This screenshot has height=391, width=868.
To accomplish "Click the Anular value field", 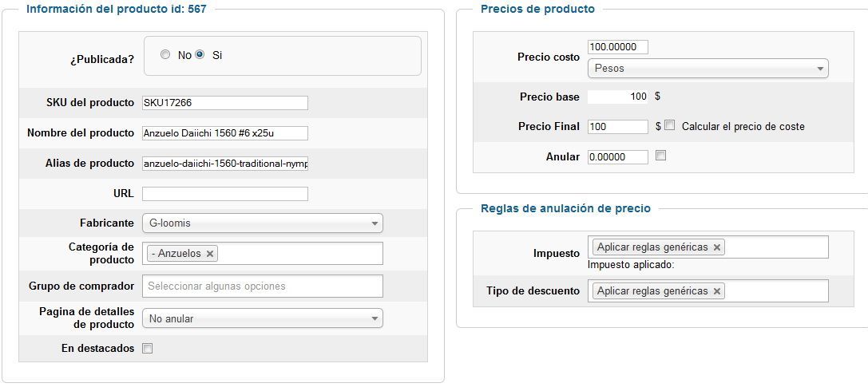I will [618, 157].
